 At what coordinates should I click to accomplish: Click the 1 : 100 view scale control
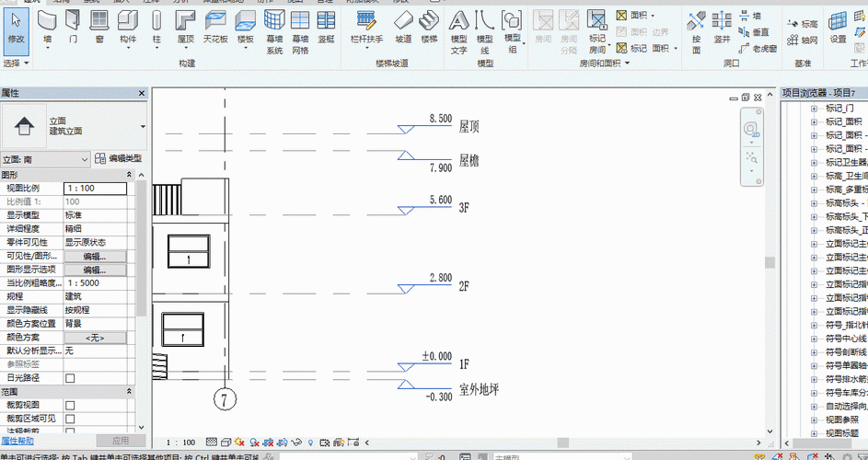pyautogui.click(x=181, y=443)
